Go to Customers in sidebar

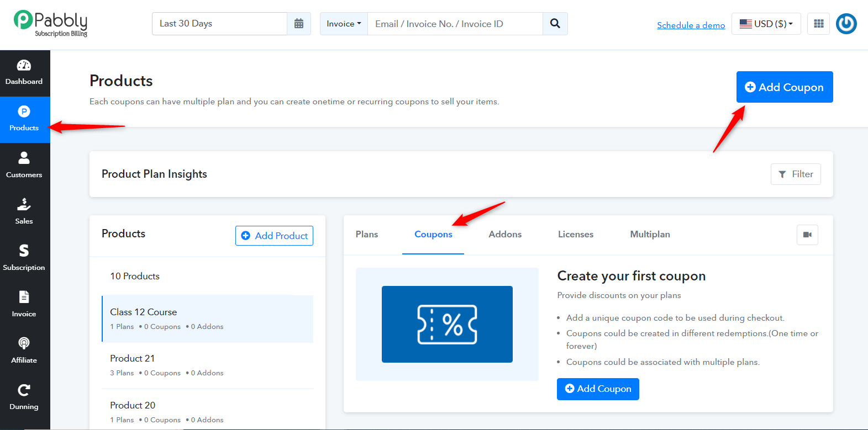pyautogui.click(x=24, y=166)
